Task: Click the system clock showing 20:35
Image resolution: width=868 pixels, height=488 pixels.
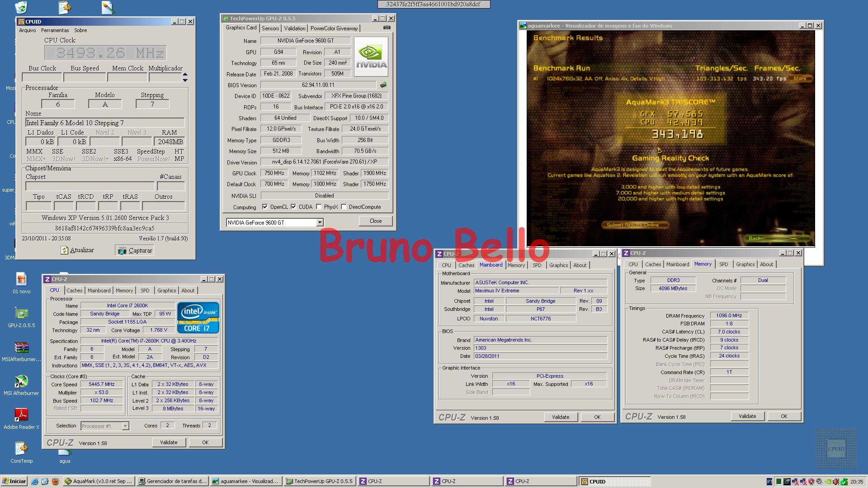Action: click(857, 482)
